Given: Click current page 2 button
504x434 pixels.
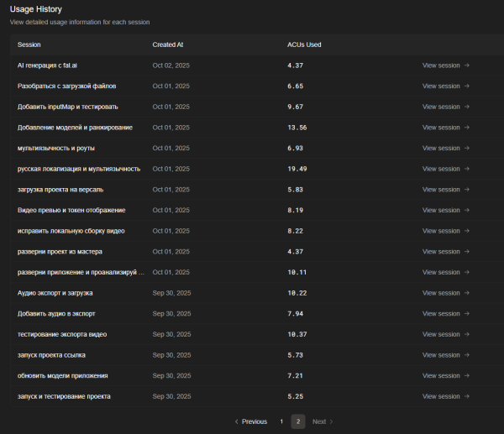Looking at the screenshot, I should (297, 421).
